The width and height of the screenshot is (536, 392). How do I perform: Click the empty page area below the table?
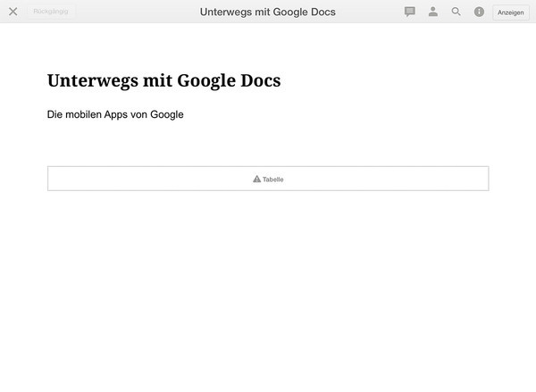tap(268, 286)
